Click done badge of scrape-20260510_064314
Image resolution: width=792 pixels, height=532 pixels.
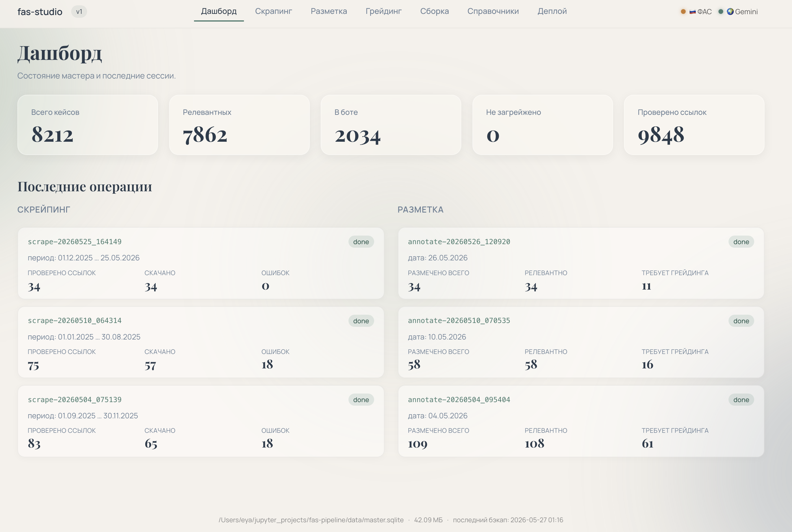click(361, 321)
